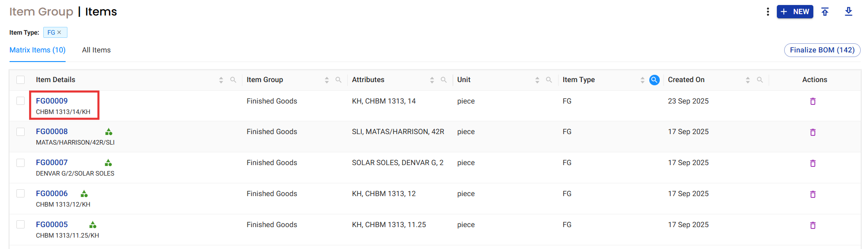Remove the FG item type filter
The width and height of the screenshot is (868, 249).
(x=59, y=32)
